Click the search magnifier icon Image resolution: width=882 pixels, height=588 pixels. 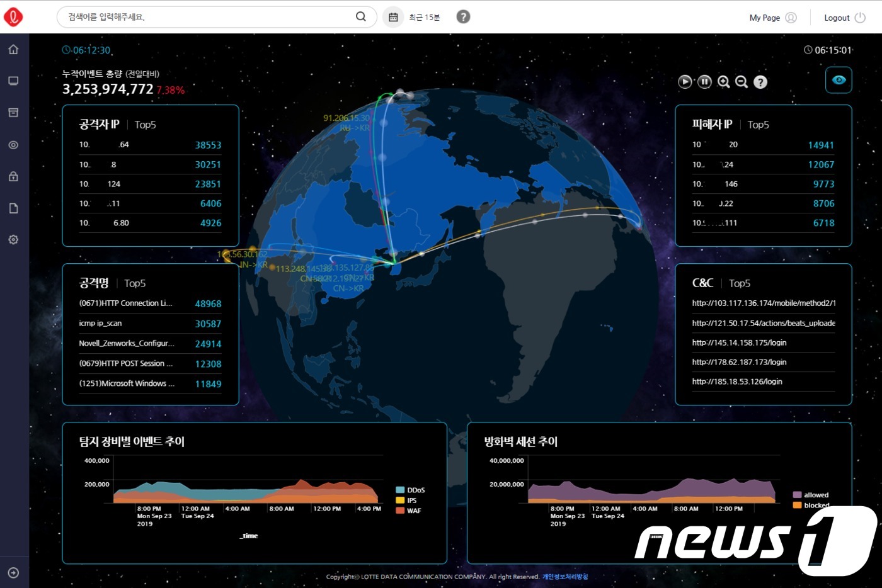click(361, 17)
